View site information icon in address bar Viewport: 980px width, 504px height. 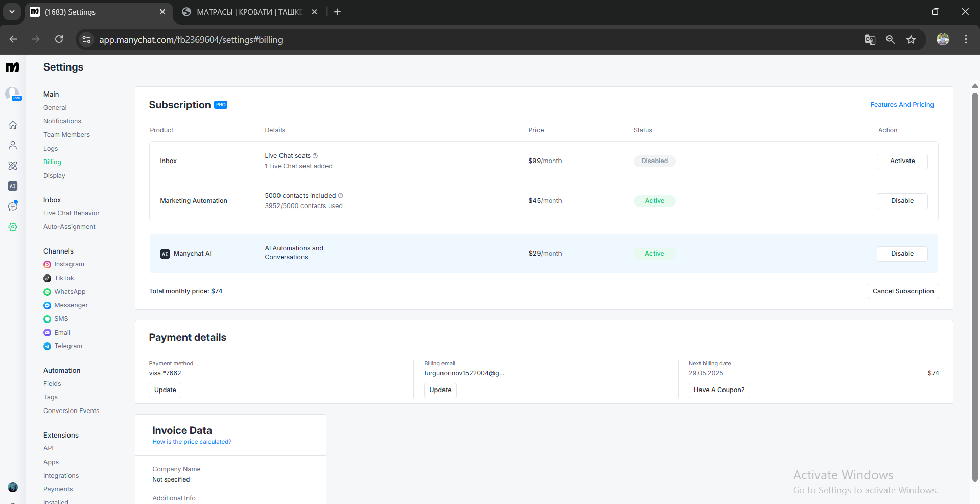[86, 39]
